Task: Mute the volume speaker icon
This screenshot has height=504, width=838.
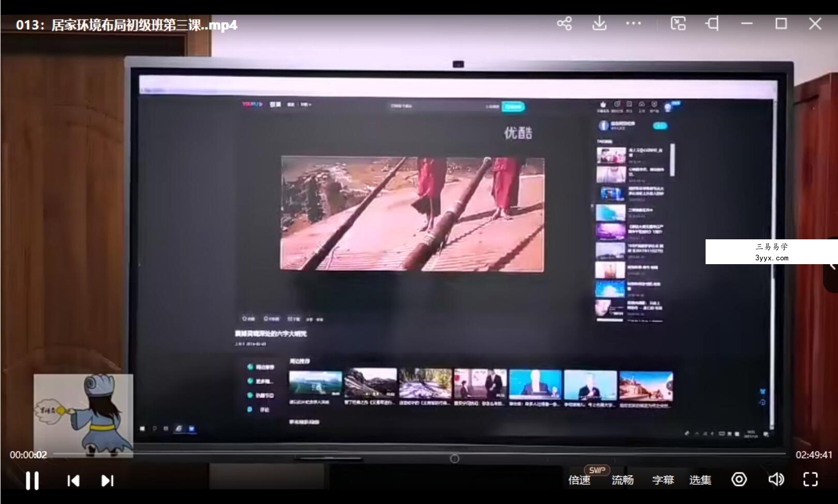Action: click(x=776, y=480)
